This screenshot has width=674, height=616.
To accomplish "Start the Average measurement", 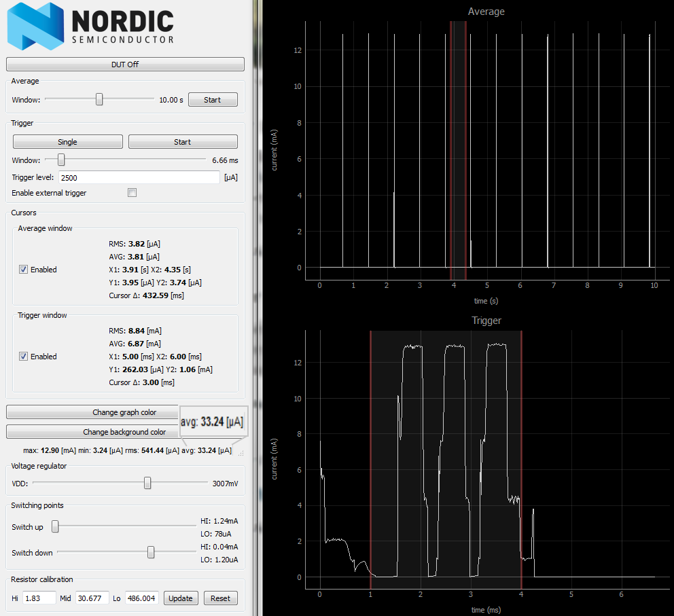I will 213,100.
